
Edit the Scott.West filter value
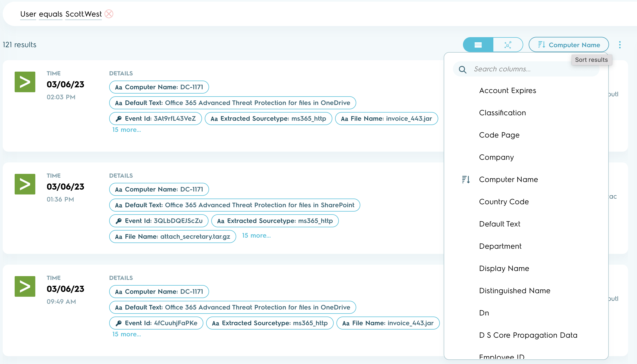point(83,14)
